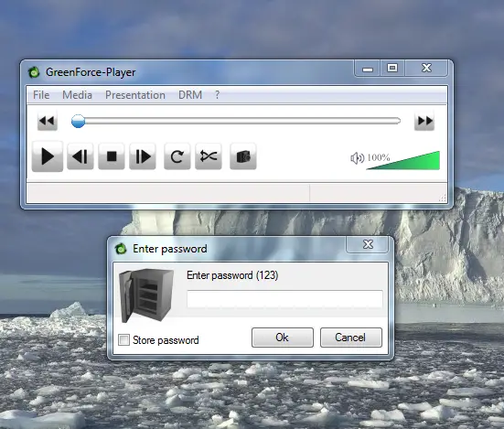504x429 pixels.
Task: Open the File menu
Action: (41, 95)
